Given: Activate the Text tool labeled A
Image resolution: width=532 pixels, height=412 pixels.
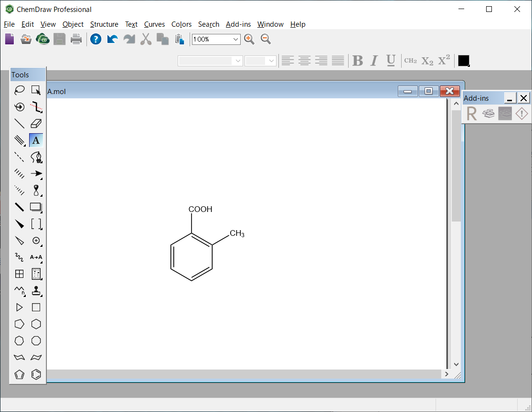Looking at the screenshot, I should coord(36,140).
